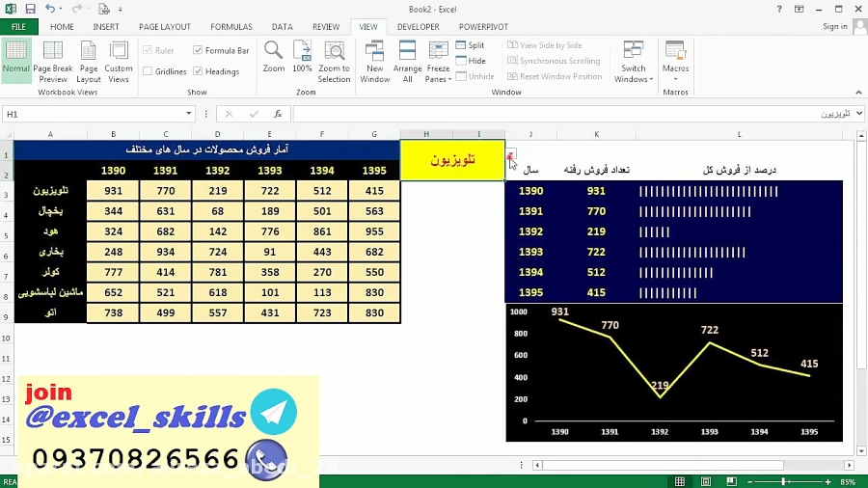
Task: Click the 85% zoom level button
Action: point(847,482)
